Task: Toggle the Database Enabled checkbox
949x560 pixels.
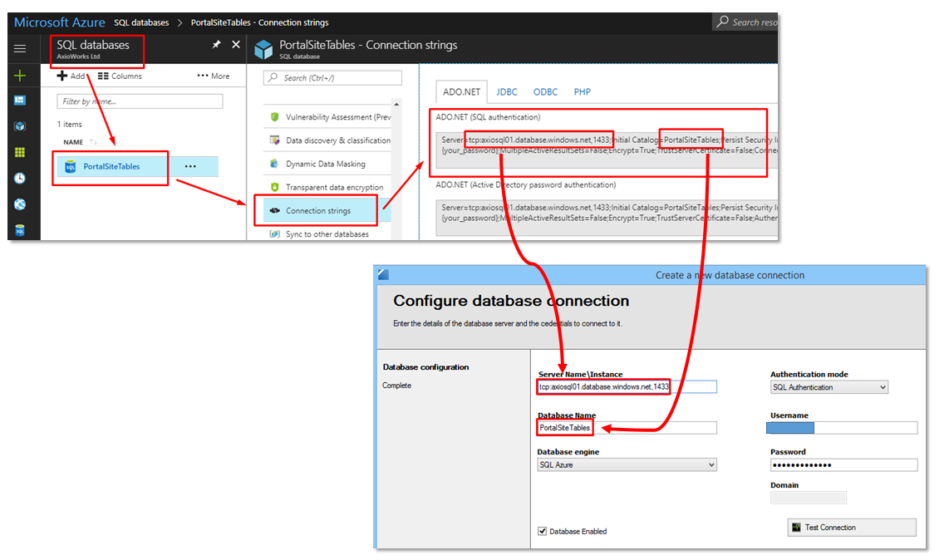Action: click(x=543, y=531)
